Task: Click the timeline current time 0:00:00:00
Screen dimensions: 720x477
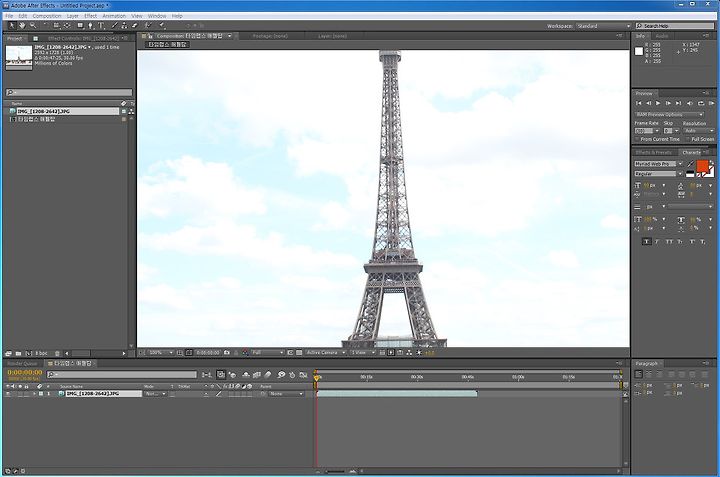Action: (25, 372)
